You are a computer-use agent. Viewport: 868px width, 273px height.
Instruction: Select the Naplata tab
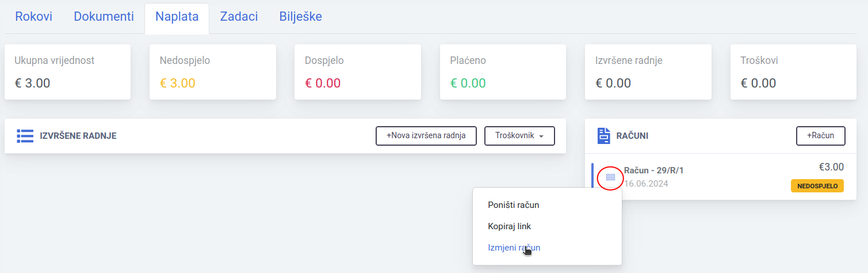coord(177,17)
